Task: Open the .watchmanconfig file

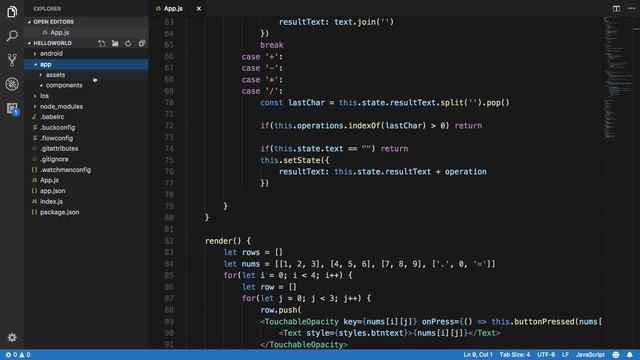Action: [65, 170]
